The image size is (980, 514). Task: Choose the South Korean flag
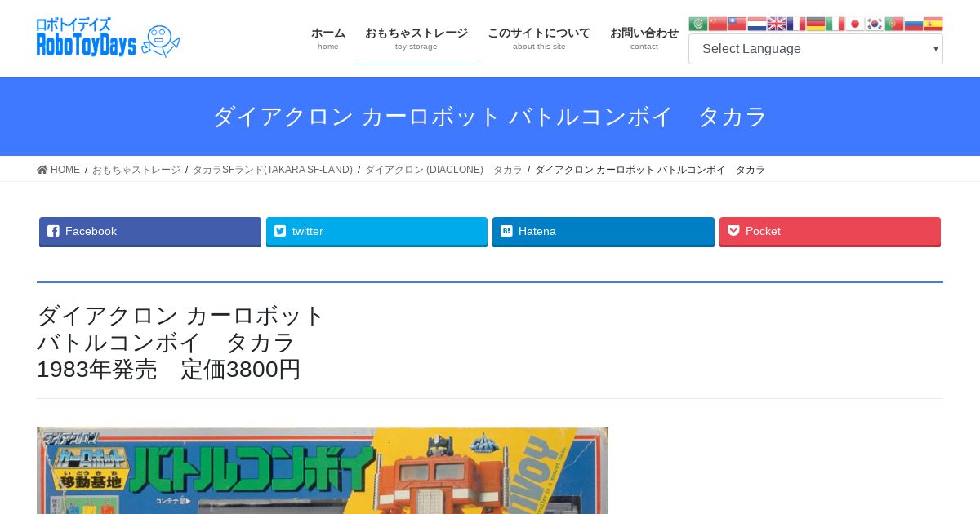[875, 24]
